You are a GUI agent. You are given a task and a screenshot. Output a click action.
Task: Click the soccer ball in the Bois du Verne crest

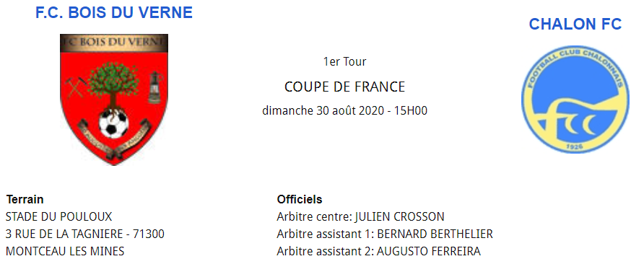[x=114, y=123]
